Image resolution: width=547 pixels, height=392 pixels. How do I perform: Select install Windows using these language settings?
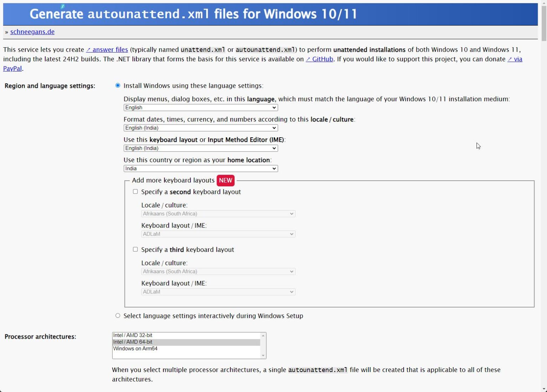(118, 85)
